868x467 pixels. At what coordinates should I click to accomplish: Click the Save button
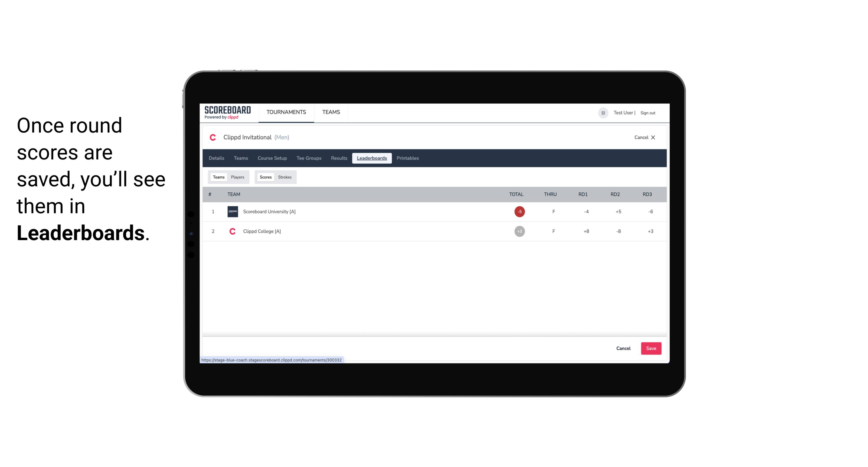tap(650, 348)
